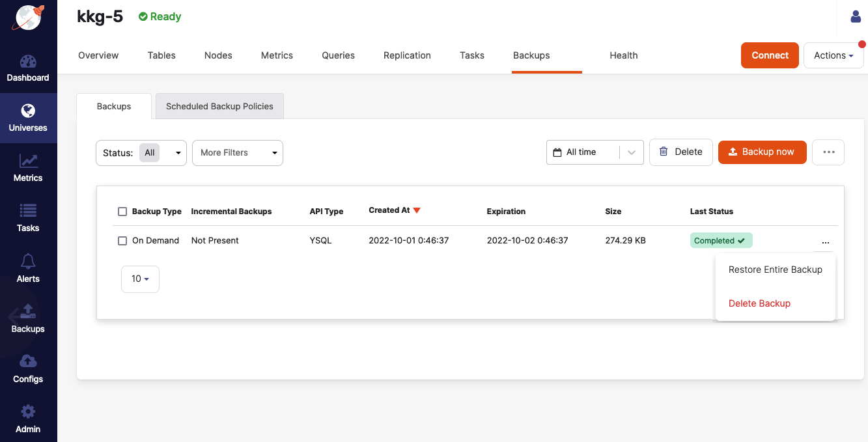Click the user profile icon
868x442 pixels.
[x=856, y=17]
